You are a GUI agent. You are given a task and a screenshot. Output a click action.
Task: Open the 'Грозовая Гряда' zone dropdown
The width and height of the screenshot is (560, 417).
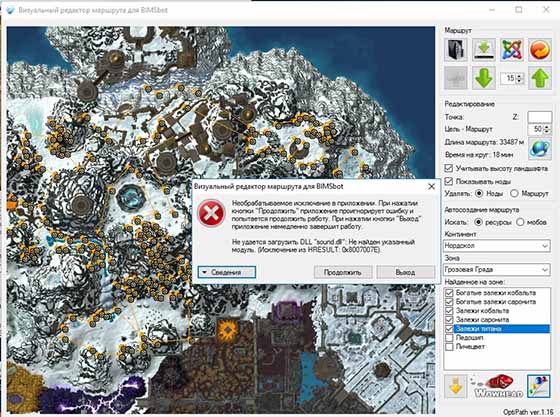(496, 270)
